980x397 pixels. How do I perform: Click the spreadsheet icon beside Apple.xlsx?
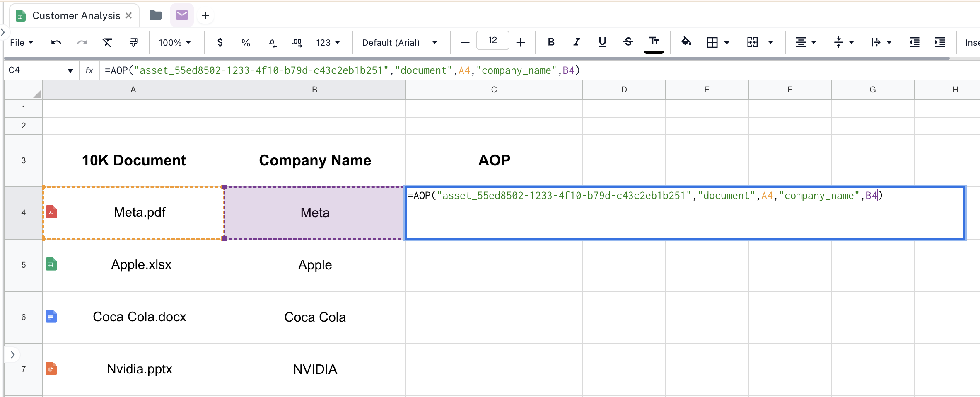tap(51, 264)
